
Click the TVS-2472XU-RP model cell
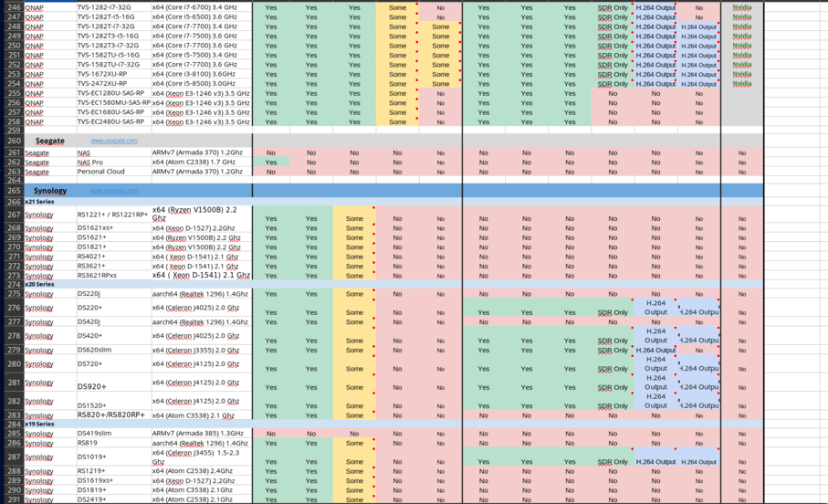113,83
